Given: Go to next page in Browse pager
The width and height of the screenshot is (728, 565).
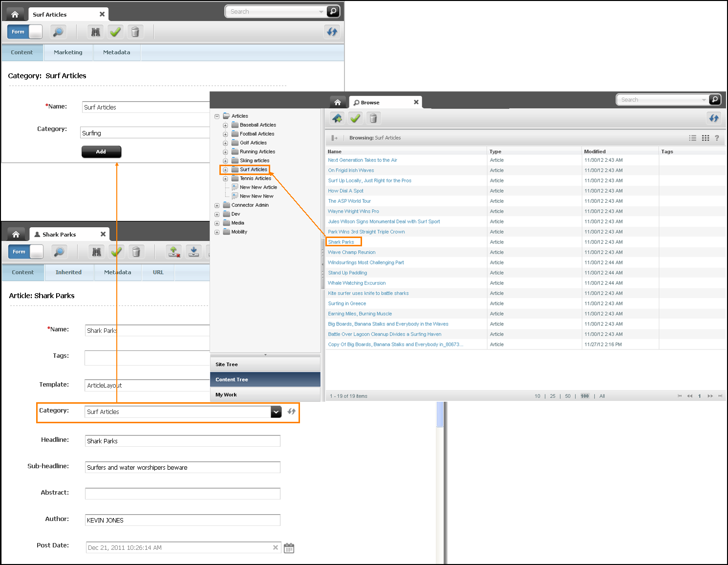Looking at the screenshot, I should click(x=710, y=396).
